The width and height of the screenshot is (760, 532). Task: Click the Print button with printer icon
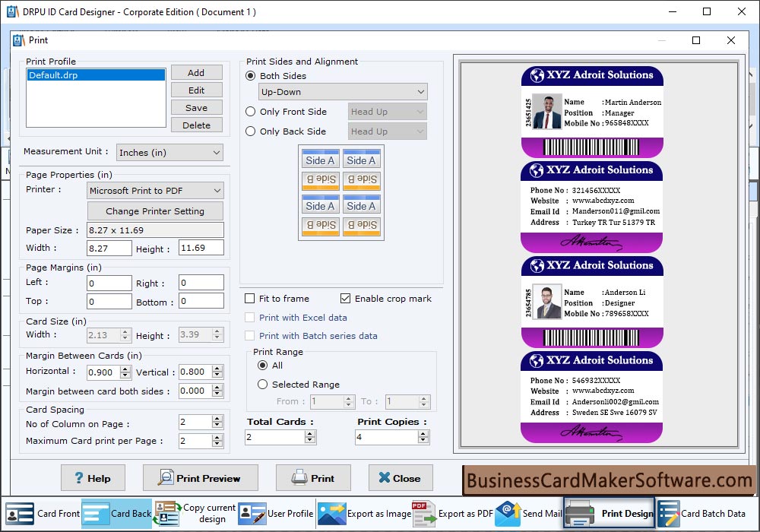[x=313, y=478]
